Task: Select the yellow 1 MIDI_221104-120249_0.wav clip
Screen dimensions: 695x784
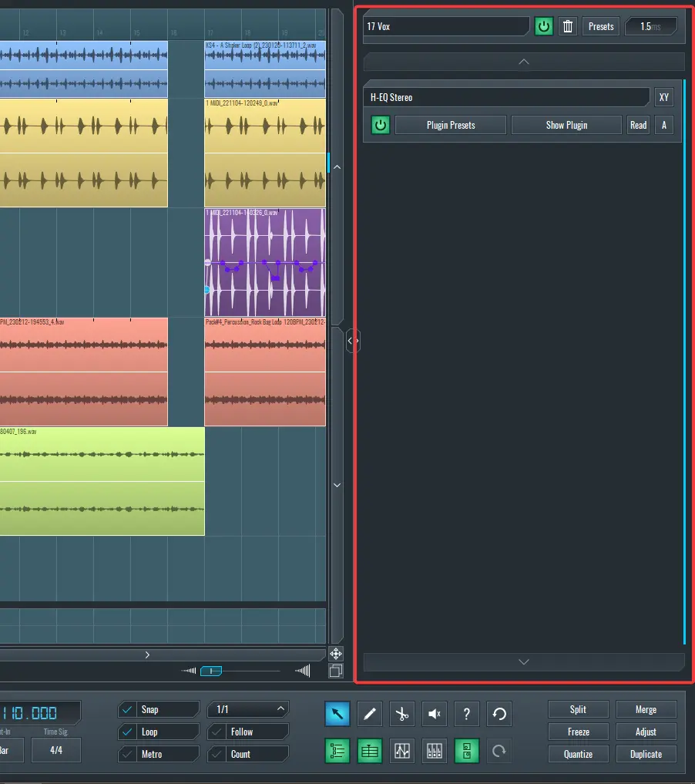Action: [x=265, y=153]
